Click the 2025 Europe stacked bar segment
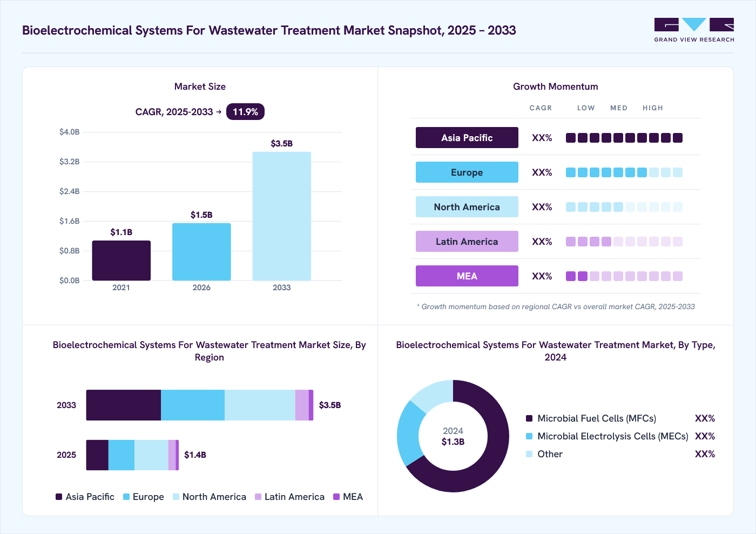 pyautogui.click(x=122, y=455)
